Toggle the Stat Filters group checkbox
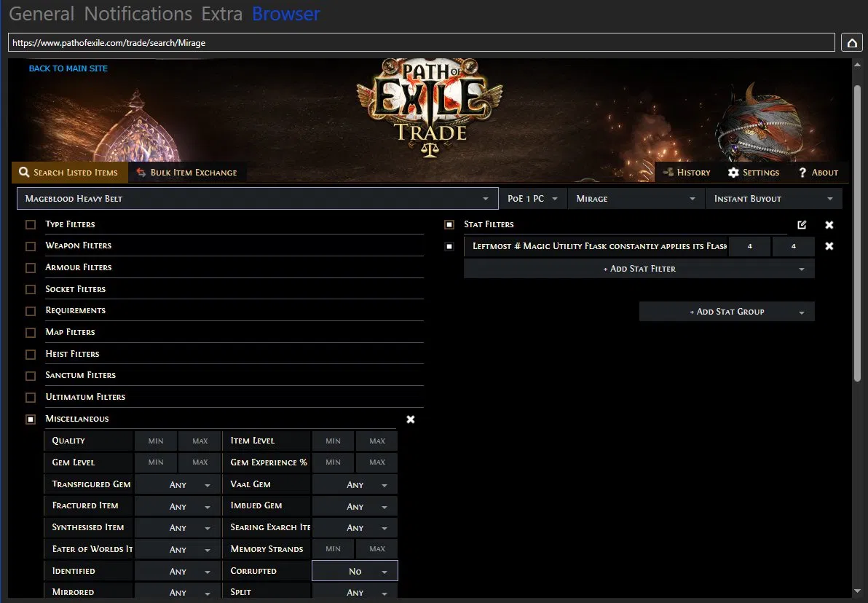This screenshot has width=868, height=603. pos(449,224)
